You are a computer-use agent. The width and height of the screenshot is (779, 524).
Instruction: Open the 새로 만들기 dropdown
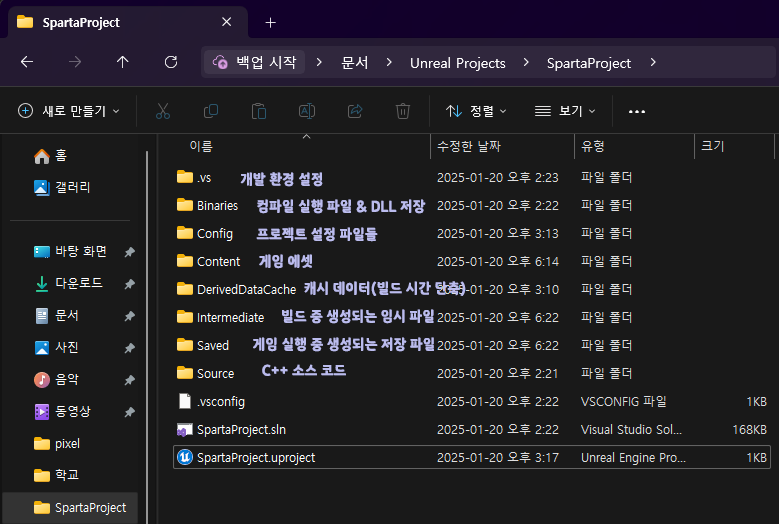click(69, 111)
